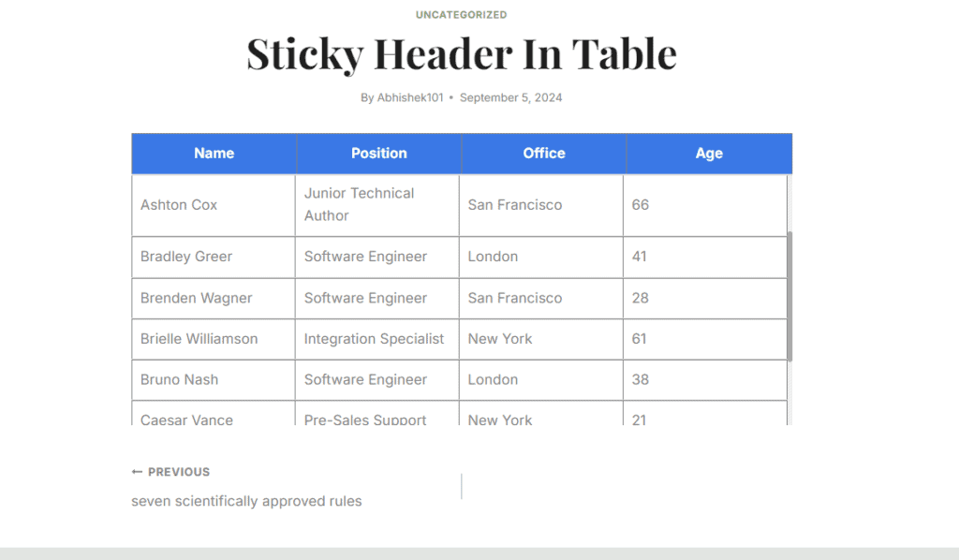
Task: Click the Name column header
Action: coord(214,154)
